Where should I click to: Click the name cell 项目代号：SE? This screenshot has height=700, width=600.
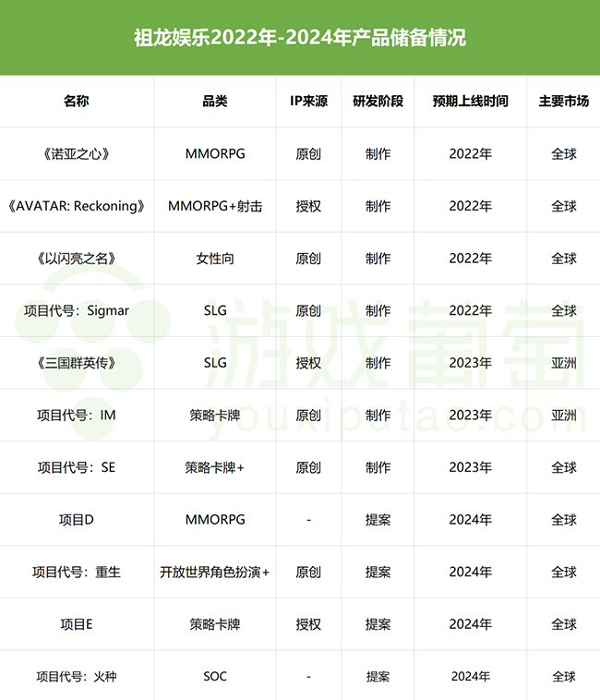click(x=77, y=467)
